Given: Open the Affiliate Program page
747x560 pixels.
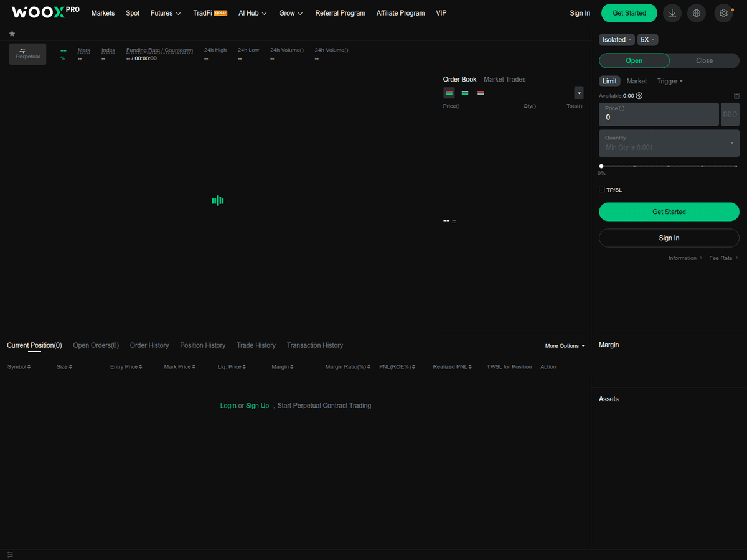Looking at the screenshot, I should (x=400, y=13).
